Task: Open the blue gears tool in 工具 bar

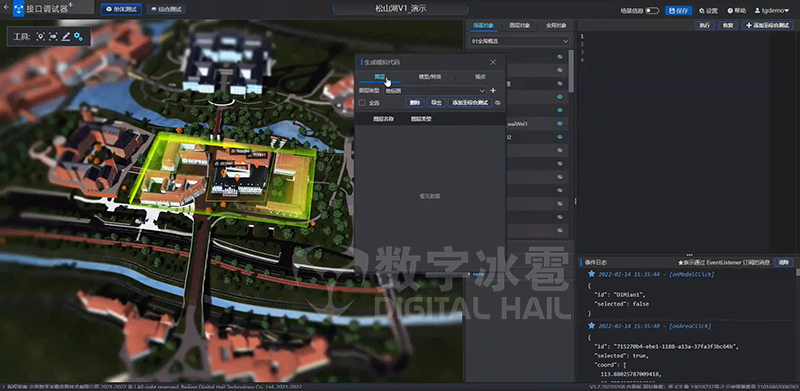Action: tap(78, 36)
